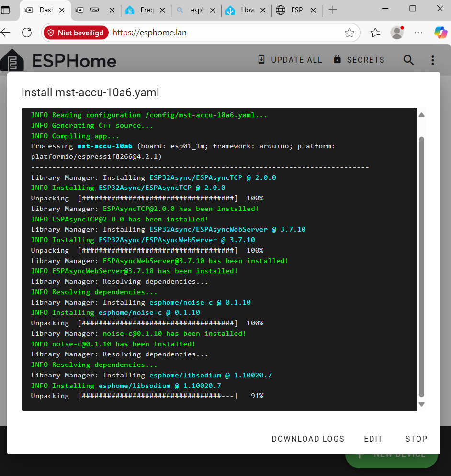This screenshot has height=476, width=451.
Task: Click the 'mst-accu-10a6' text in Processing line
Action: [104, 146]
